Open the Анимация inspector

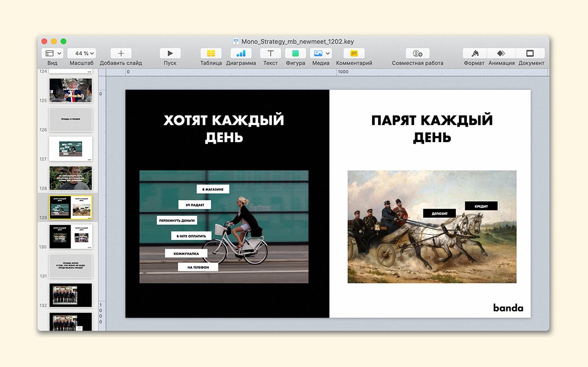click(501, 53)
